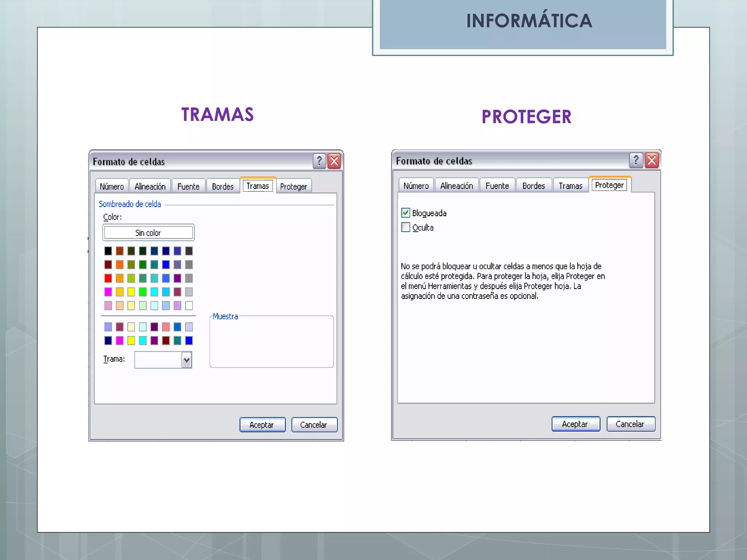Viewport: 747px width, 560px height.
Task: Pick the cyan swatch in fourth row
Action: point(154,292)
